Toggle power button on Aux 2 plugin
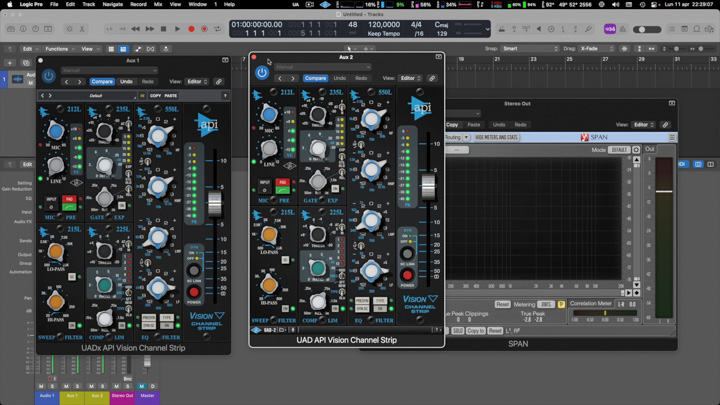The height and width of the screenshot is (405, 720). (x=262, y=73)
